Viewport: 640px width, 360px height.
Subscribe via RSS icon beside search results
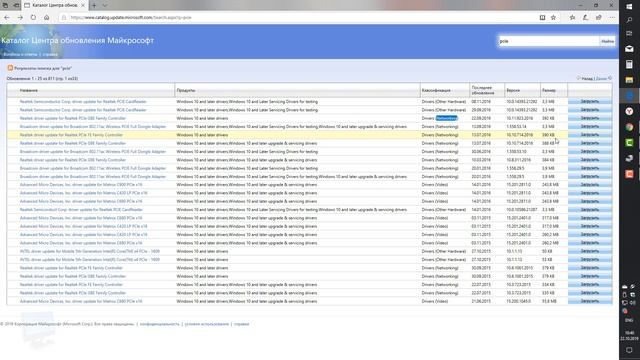pos(10,68)
